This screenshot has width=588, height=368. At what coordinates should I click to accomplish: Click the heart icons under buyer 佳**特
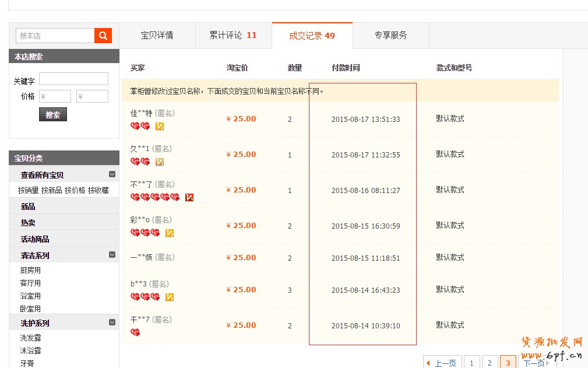(140, 126)
